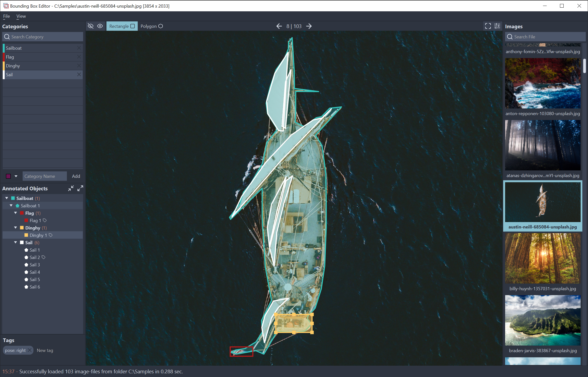Open image settings sliders icon
588x377 pixels.
pyautogui.click(x=497, y=26)
